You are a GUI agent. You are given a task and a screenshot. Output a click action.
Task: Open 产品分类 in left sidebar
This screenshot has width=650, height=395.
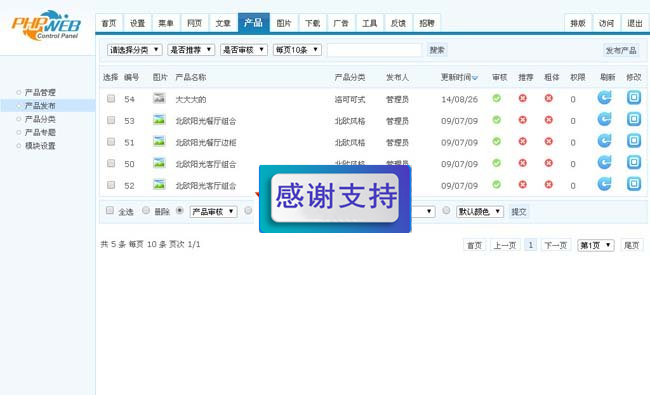pyautogui.click(x=40, y=119)
